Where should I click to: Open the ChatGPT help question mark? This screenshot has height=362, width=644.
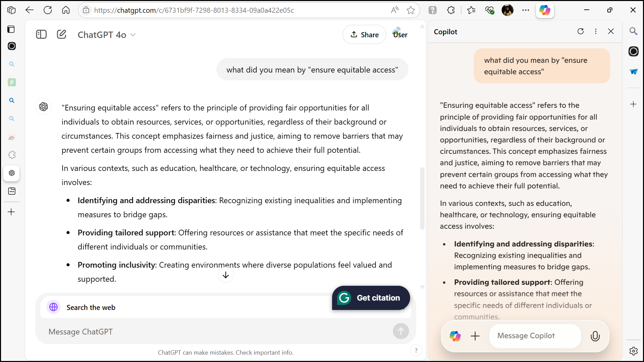[416, 351]
